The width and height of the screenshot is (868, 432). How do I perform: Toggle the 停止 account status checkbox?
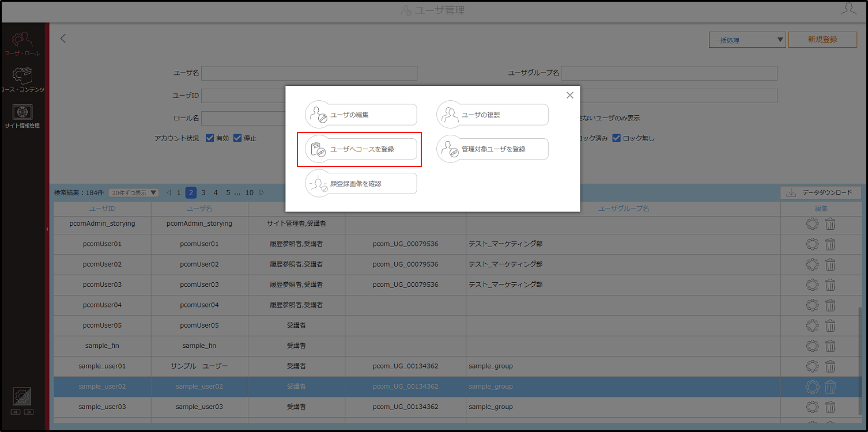237,138
